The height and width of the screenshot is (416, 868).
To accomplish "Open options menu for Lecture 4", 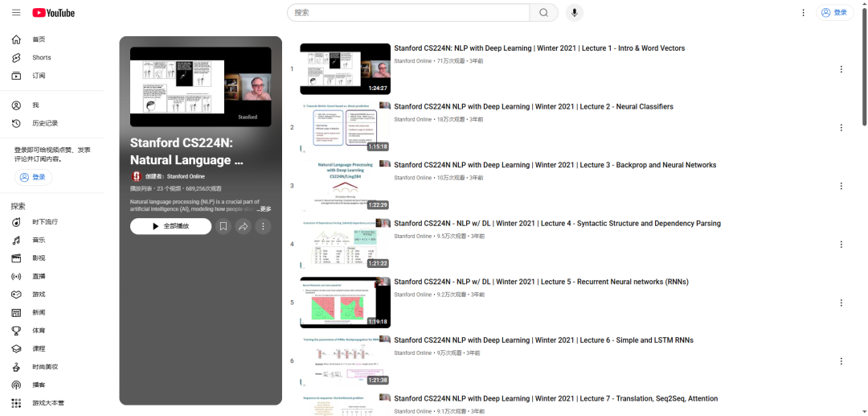I will 841,245.
